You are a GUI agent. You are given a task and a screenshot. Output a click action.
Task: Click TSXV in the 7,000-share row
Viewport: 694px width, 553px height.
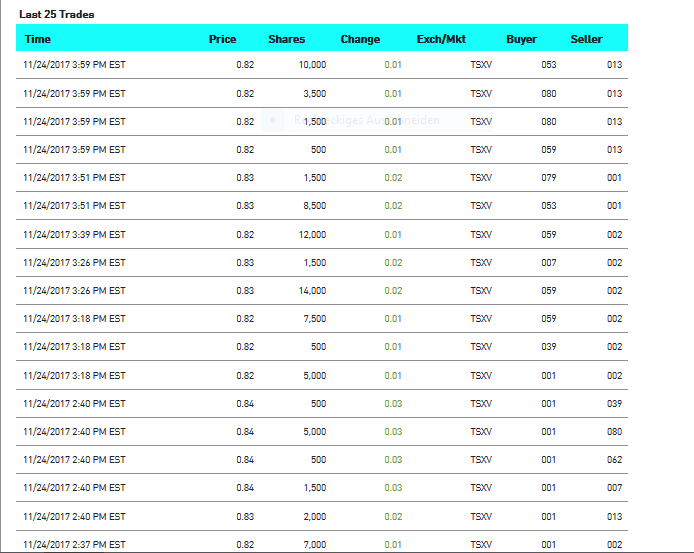point(481,545)
